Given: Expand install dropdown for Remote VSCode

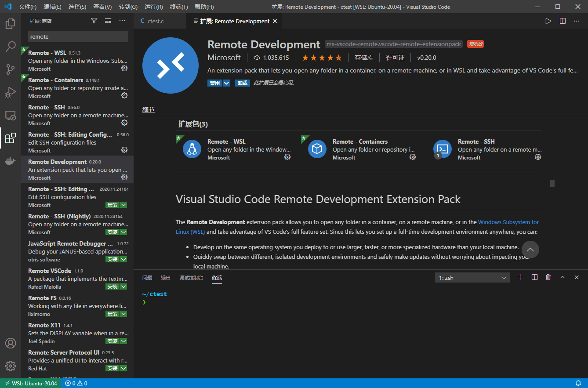Looking at the screenshot, I should 123,286.
